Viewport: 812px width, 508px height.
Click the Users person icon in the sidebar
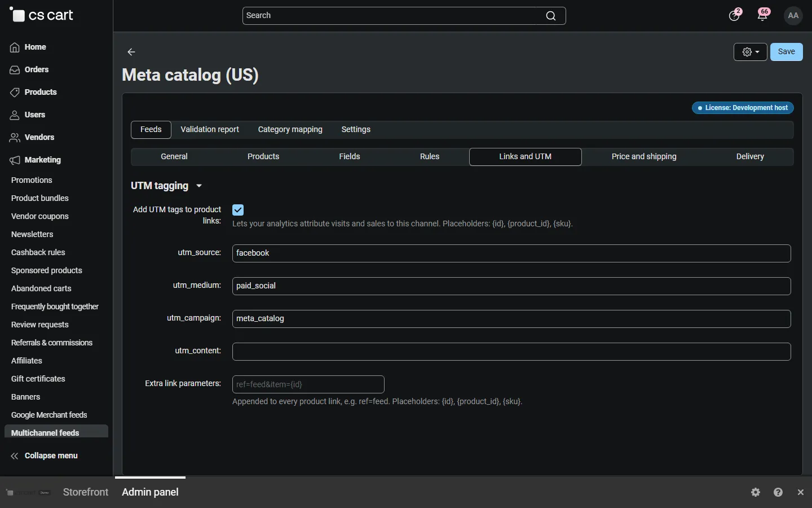15,115
